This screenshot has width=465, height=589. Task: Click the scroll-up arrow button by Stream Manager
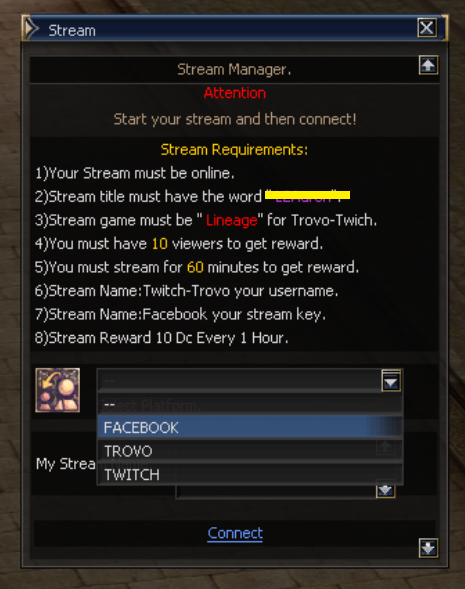coord(428,65)
